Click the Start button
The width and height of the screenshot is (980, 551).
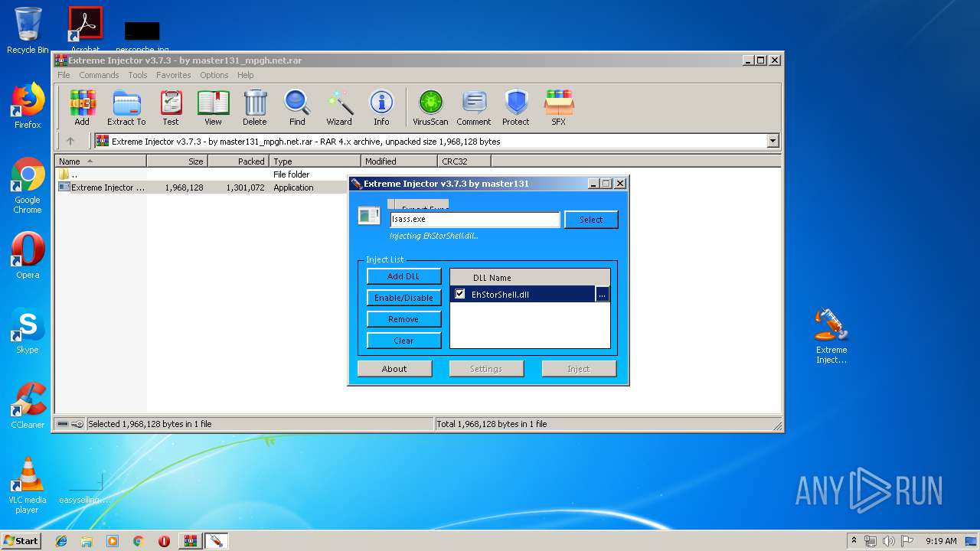21,541
